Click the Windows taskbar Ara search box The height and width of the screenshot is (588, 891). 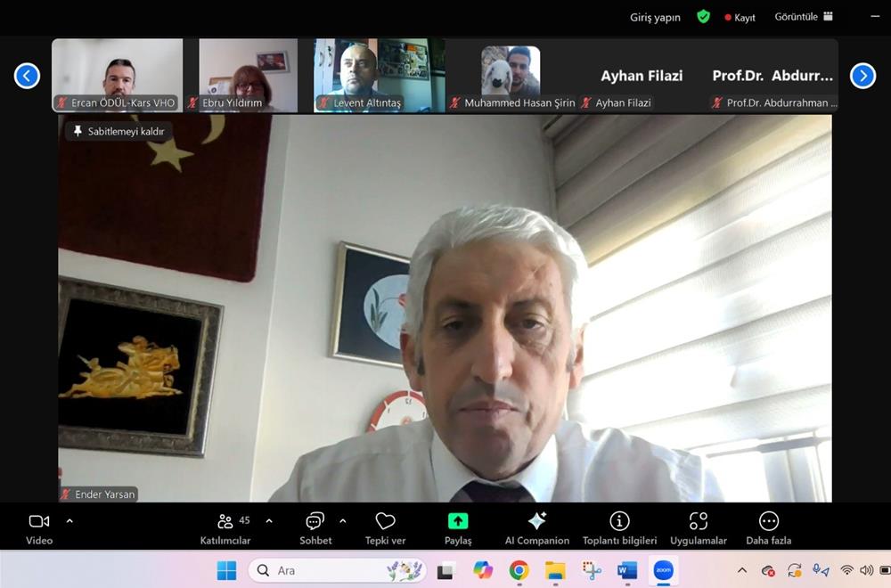coord(337,570)
